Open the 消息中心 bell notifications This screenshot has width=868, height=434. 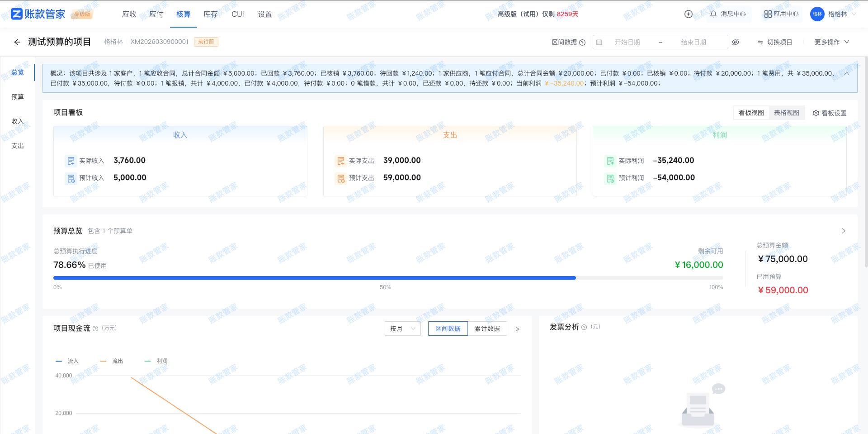[x=727, y=14]
